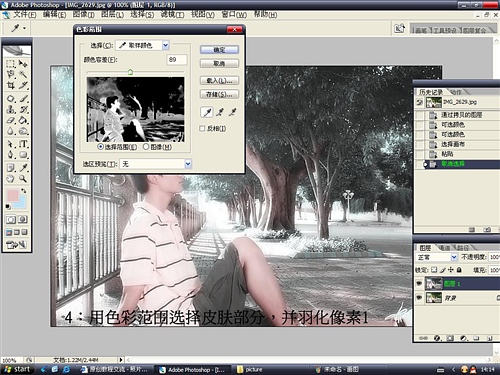Hide the 背景 layer visibility eye
500x375 pixels.
[x=419, y=297]
